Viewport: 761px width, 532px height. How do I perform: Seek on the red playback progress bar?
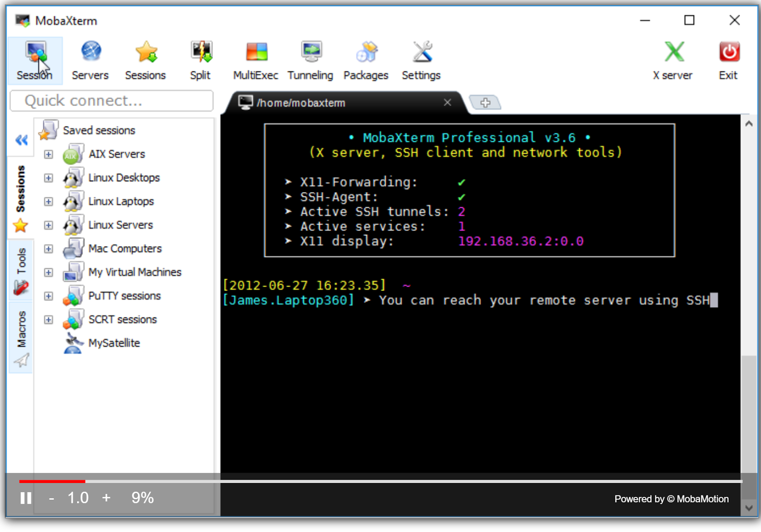52,482
